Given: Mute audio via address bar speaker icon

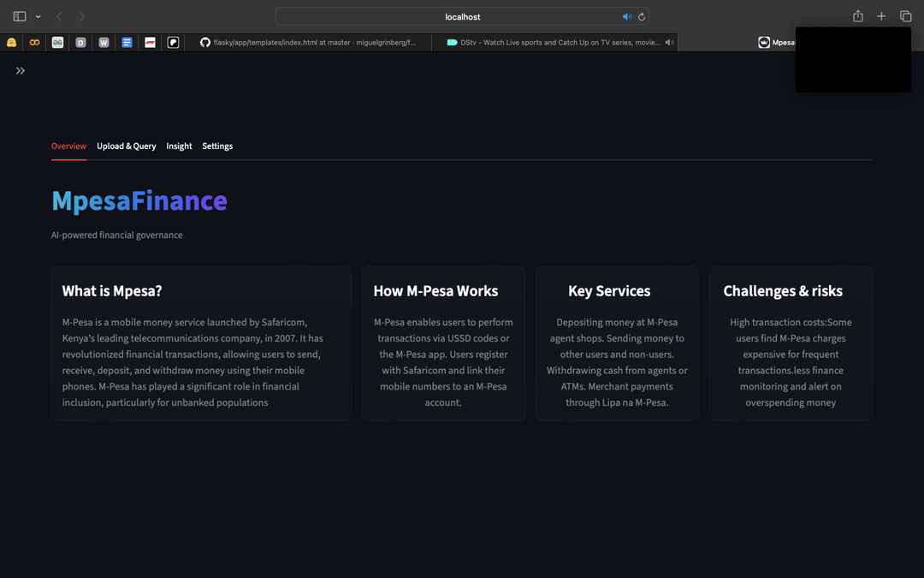Looking at the screenshot, I should coord(626,17).
